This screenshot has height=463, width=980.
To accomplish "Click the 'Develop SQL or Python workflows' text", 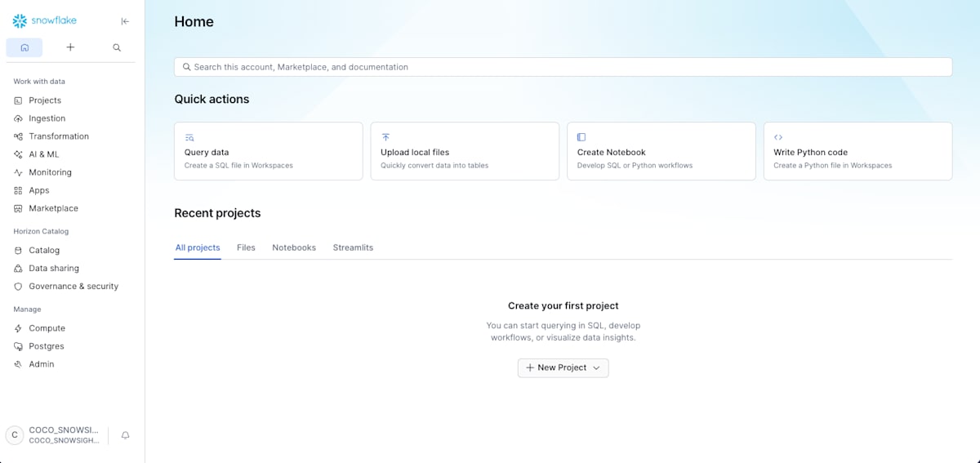I will coord(635,166).
